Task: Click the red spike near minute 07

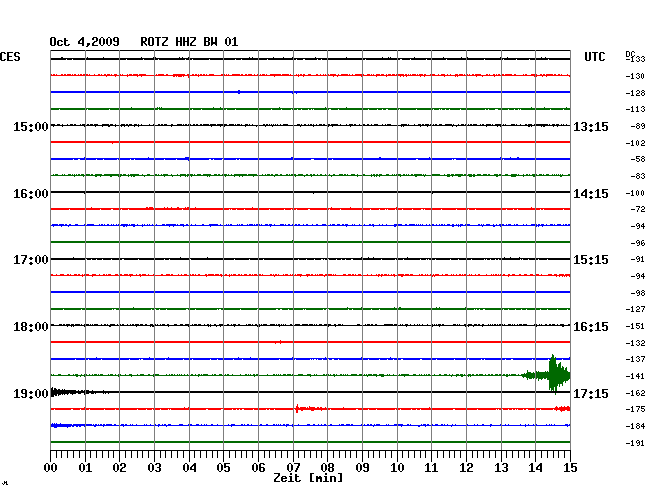Action: [297, 409]
